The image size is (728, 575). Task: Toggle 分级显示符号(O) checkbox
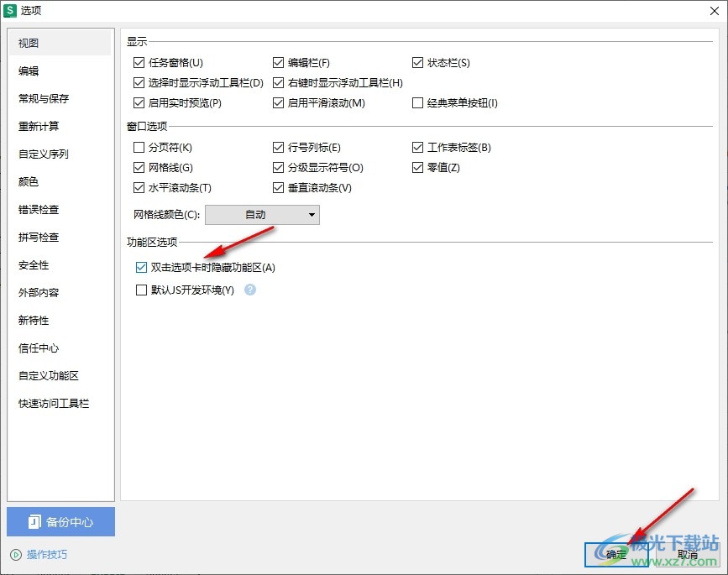[278, 168]
